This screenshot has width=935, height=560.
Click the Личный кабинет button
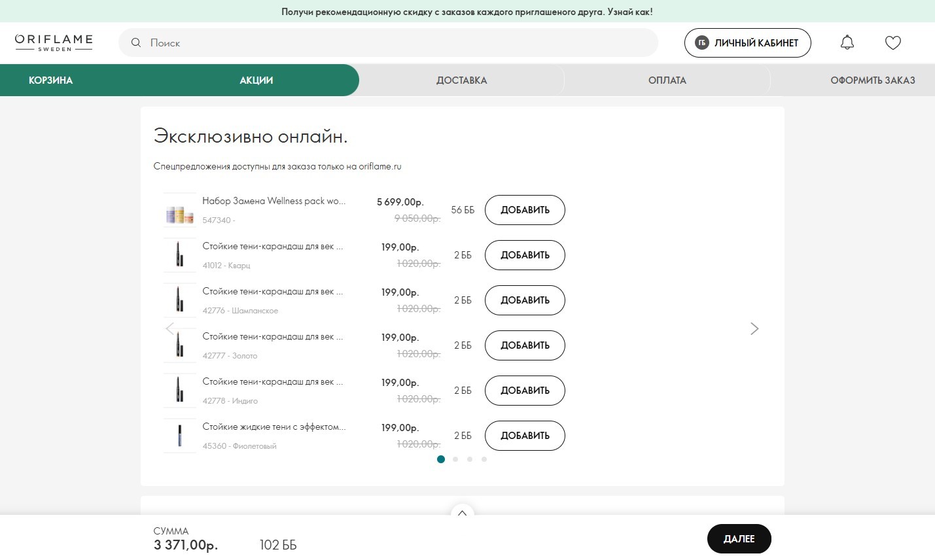coord(748,43)
